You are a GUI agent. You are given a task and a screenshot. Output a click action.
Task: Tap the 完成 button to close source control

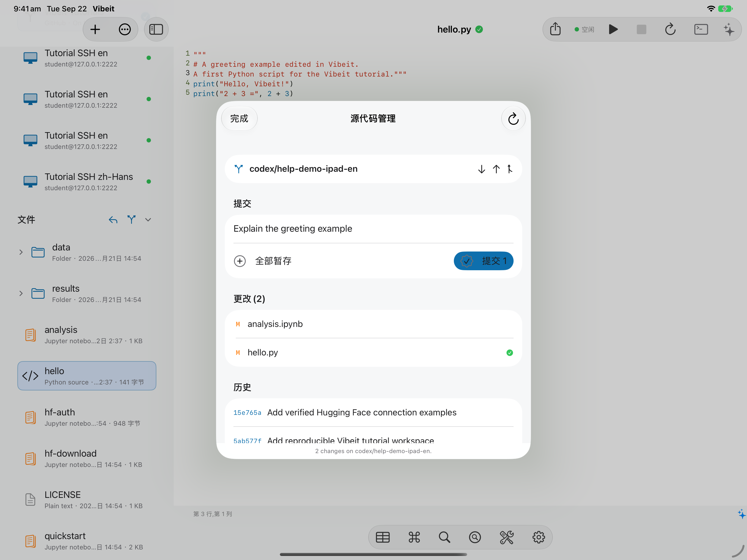pos(239,119)
